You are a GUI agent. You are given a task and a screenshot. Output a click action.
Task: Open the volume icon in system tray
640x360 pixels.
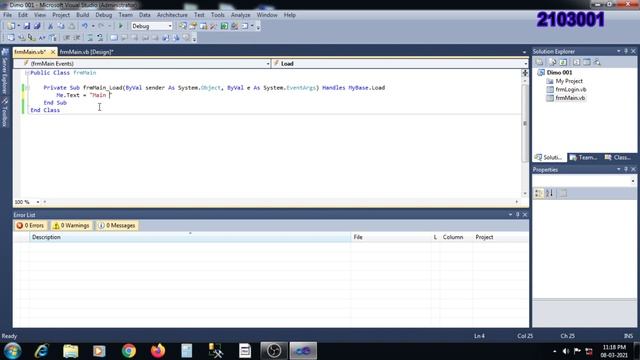[566, 351]
